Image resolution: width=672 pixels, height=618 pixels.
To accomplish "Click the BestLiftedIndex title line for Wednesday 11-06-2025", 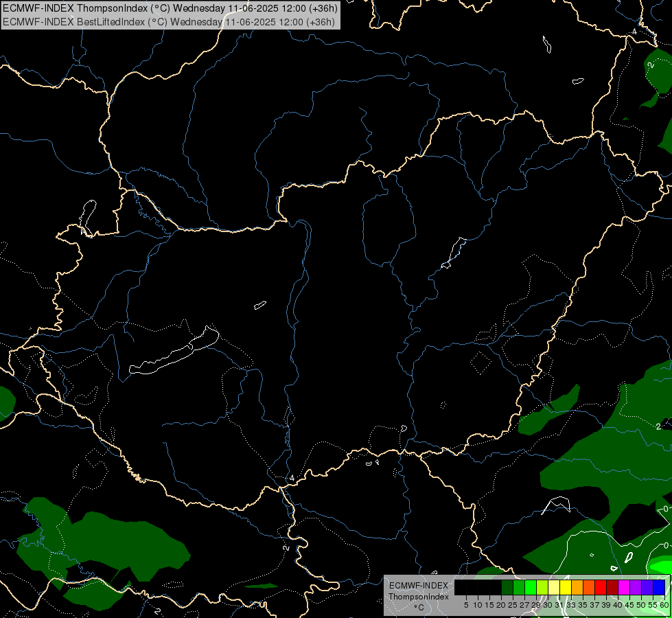I will (x=168, y=22).
